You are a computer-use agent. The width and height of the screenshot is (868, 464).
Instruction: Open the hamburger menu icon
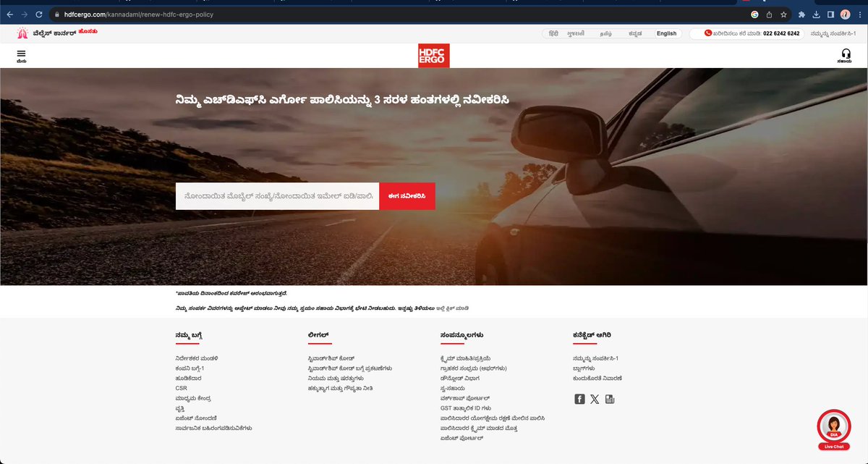[x=21, y=54]
